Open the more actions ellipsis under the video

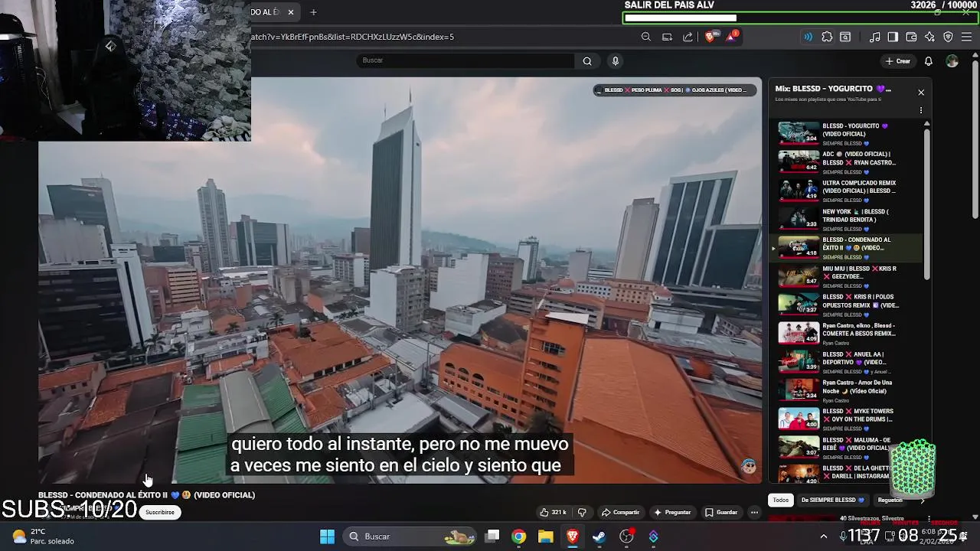pyautogui.click(x=754, y=512)
